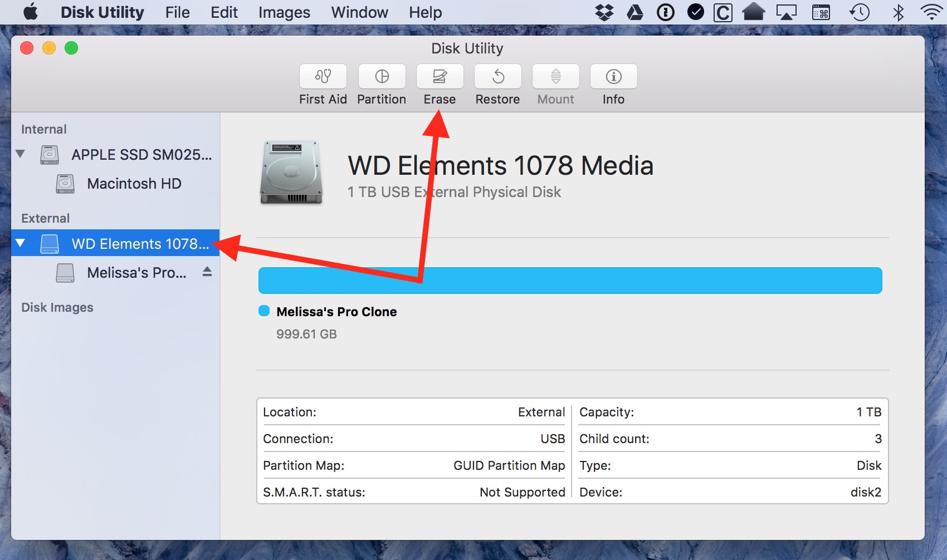
Task: Click the APPLE SSD drive icon
Action: [x=50, y=155]
